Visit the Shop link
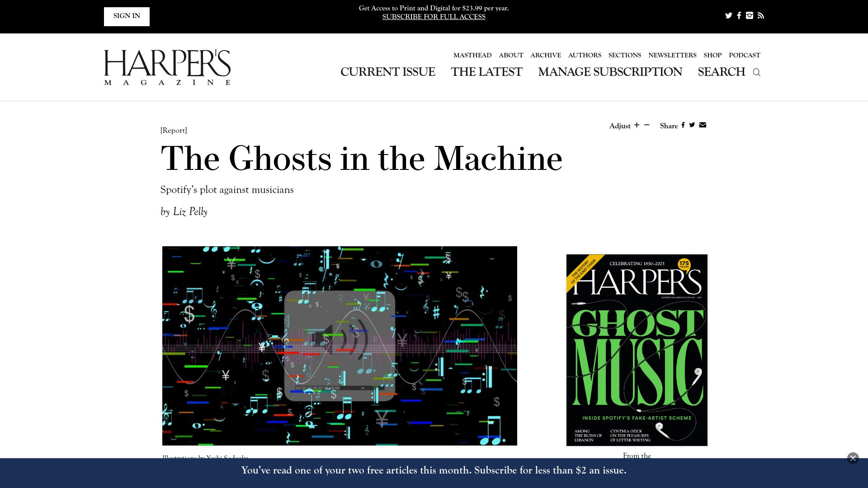Screen dimensions: 868x488 point(712,55)
